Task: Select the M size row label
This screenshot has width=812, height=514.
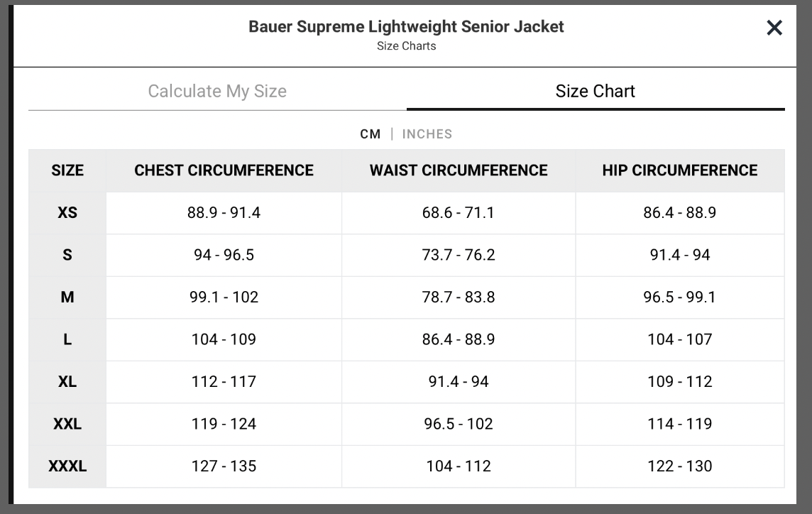Action: coord(67,297)
